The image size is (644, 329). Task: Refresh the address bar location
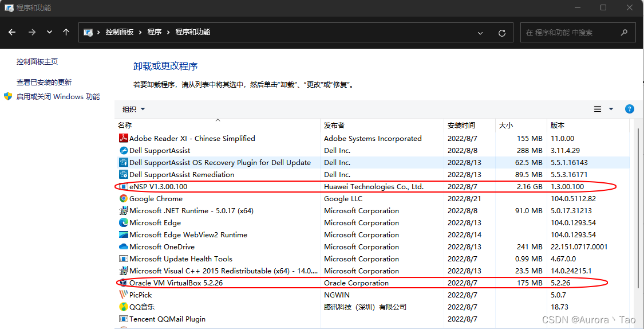click(x=501, y=33)
